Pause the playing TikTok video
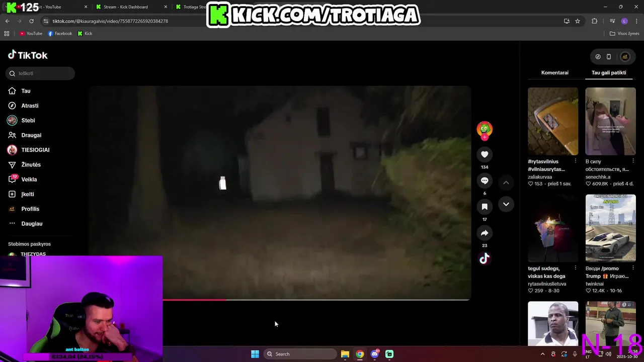This screenshot has height=362, width=644. (x=279, y=193)
